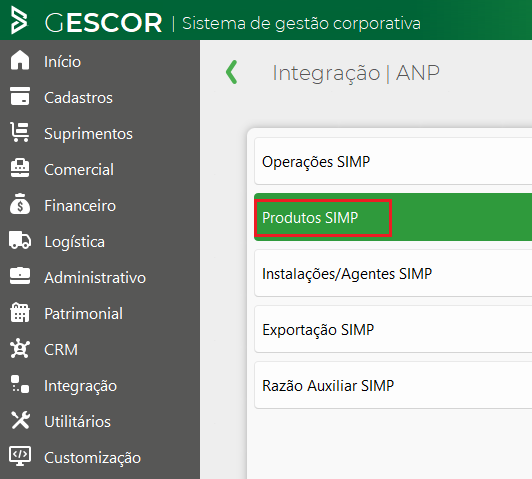Open the Financeiro money bag icon

click(20, 204)
